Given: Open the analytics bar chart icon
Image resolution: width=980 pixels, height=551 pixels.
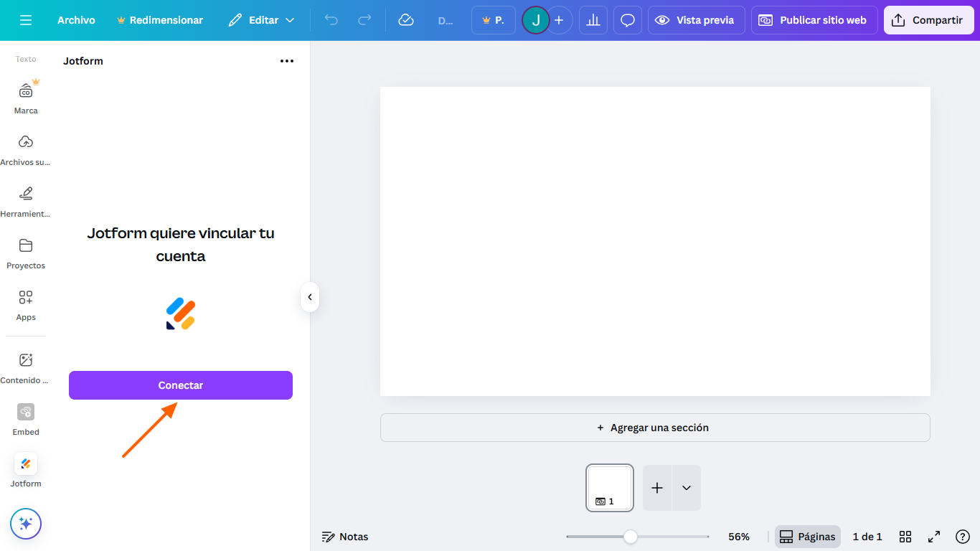Looking at the screenshot, I should [x=593, y=20].
